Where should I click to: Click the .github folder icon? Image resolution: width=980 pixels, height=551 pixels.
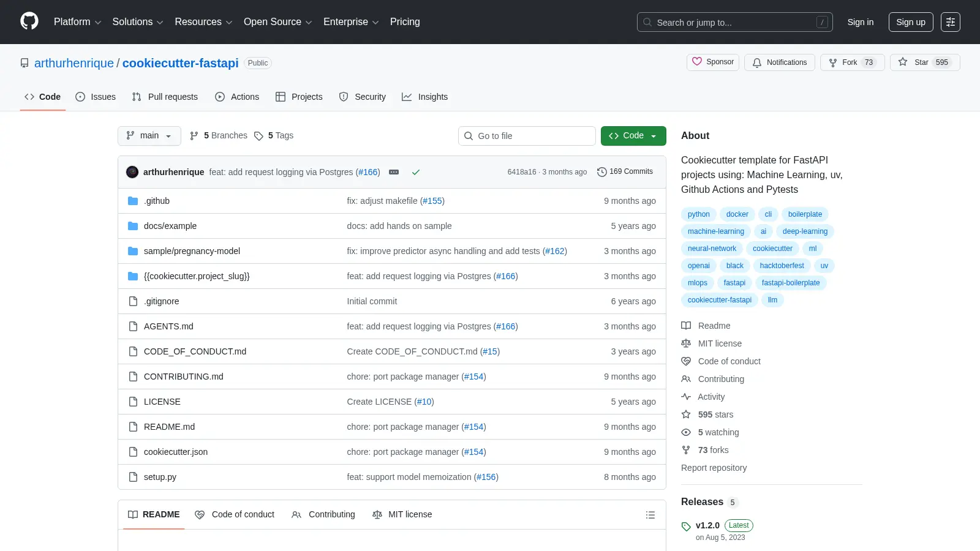tap(133, 201)
